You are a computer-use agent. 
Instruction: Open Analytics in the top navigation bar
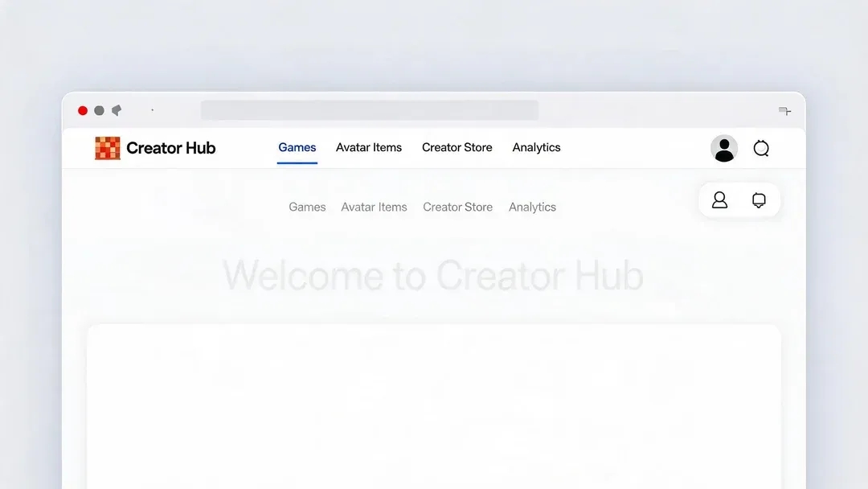click(536, 147)
